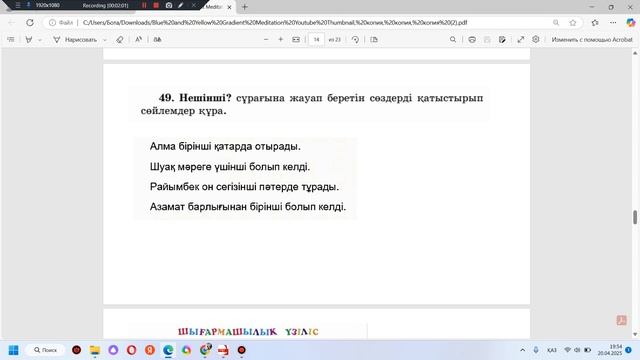
Task: Click sentence 'Азамат барлығынан бірінші болып келді.'
Action: pos(248,207)
